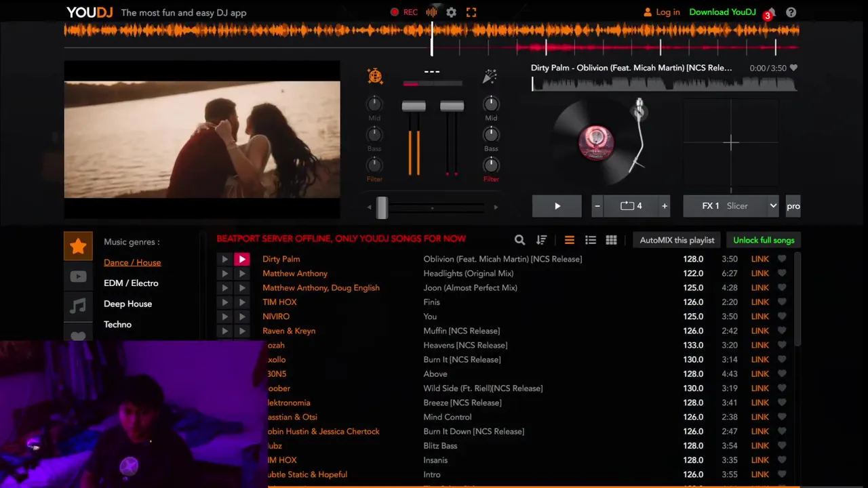Click Download YouDJ link
The width and height of the screenshot is (868, 488).
pyautogui.click(x=722, y=12)
